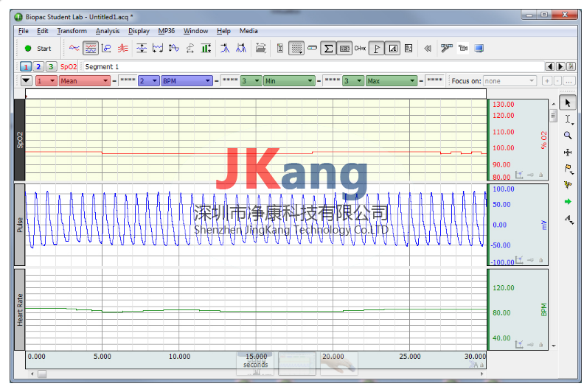
Task: Select the red stacked plot mode icon
Action: click(x=122, y=48)
